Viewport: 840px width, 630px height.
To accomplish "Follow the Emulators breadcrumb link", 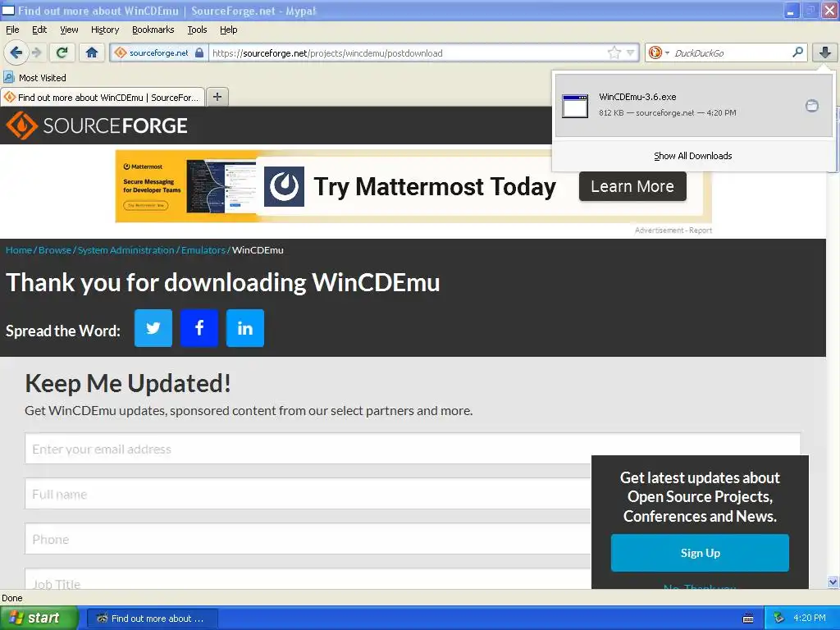I will tap(203, 250).
